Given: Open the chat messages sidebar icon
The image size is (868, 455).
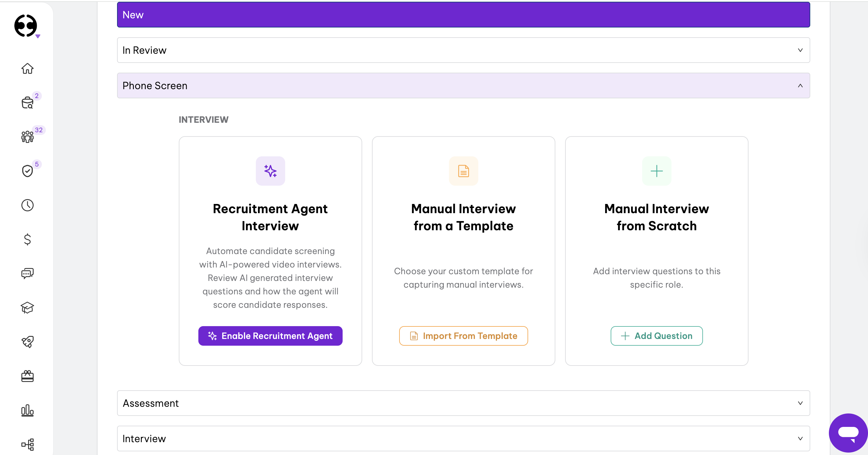Looking at the screenshot, I should tap(27, 273).
